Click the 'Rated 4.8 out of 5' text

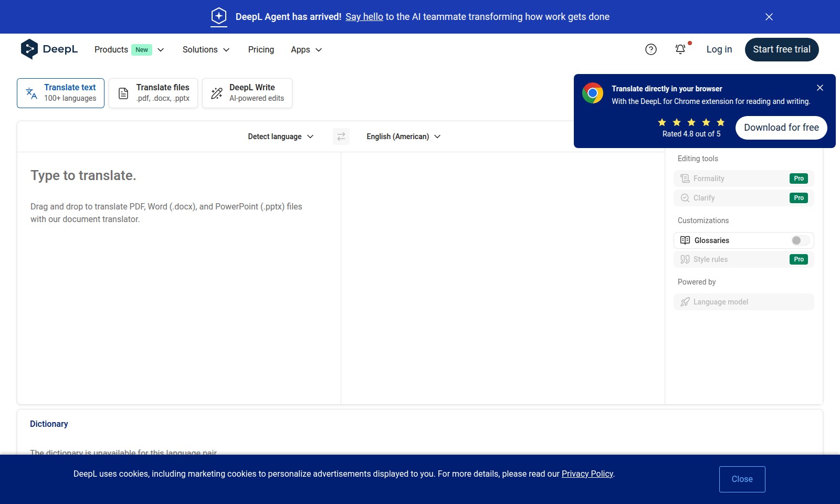click(x=691, y=134)
